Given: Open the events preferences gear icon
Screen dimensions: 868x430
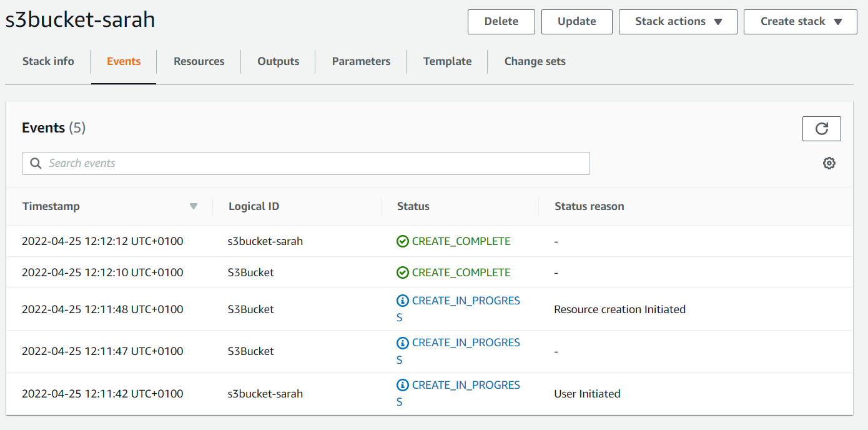Looking at the screenshot, I should click(x=829, y=163).
